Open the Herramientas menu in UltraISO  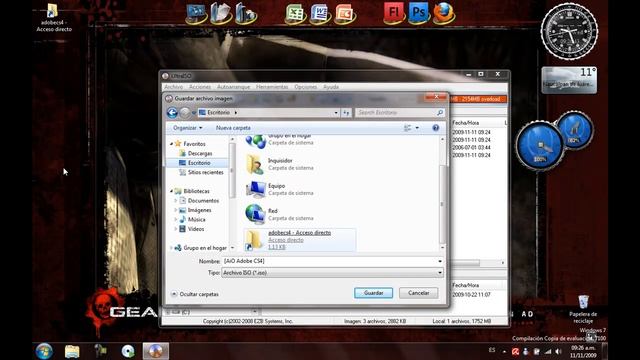click(x=272, y=87)
